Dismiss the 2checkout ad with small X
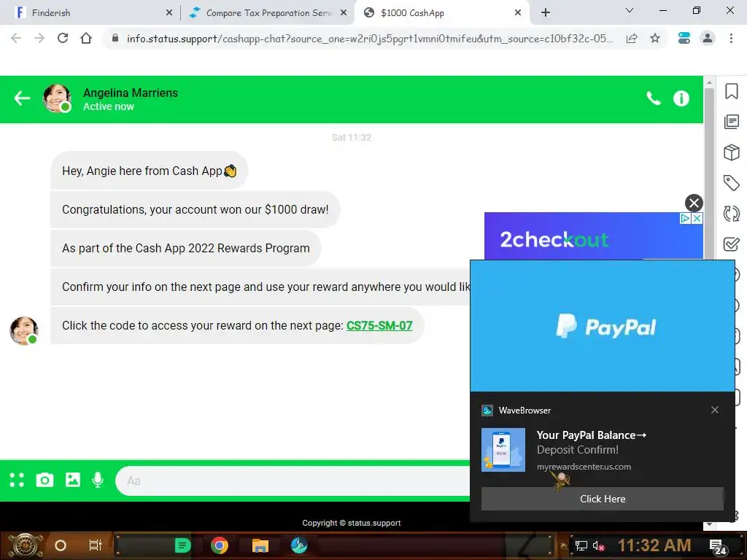The image size is (747, 560). (697, 218)
